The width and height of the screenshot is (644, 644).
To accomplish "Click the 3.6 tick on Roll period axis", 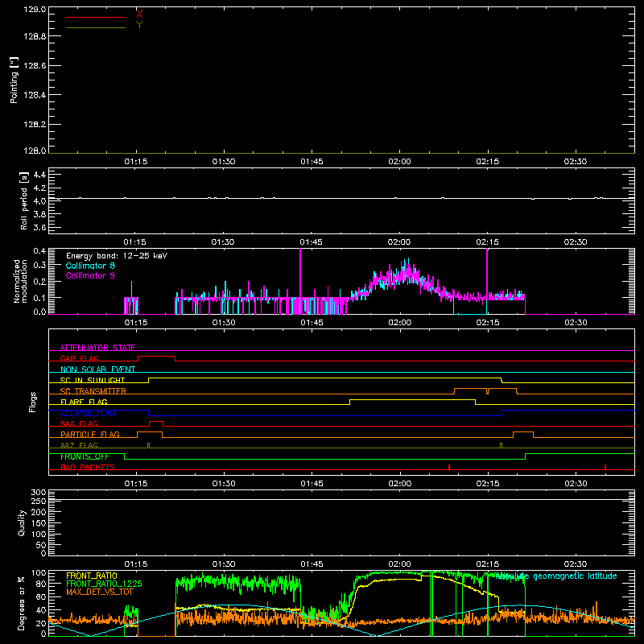I will [39, 227].
